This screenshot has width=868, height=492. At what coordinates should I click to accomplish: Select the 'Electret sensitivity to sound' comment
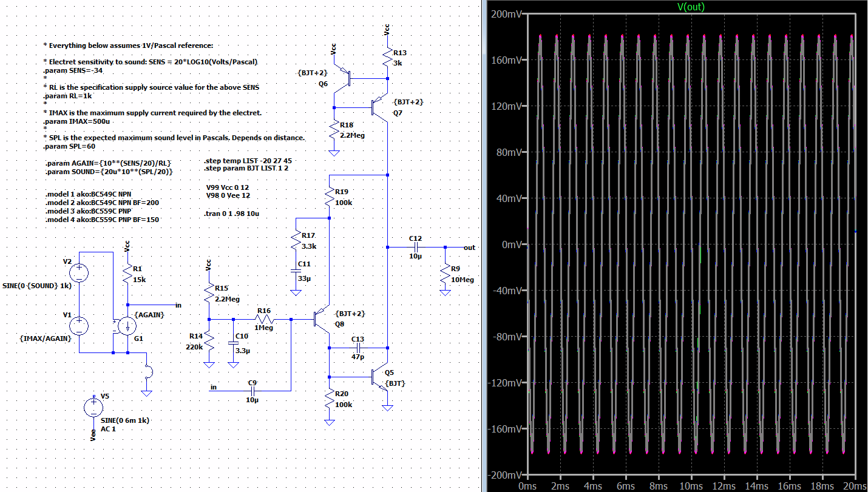click(x=152, y=62)
